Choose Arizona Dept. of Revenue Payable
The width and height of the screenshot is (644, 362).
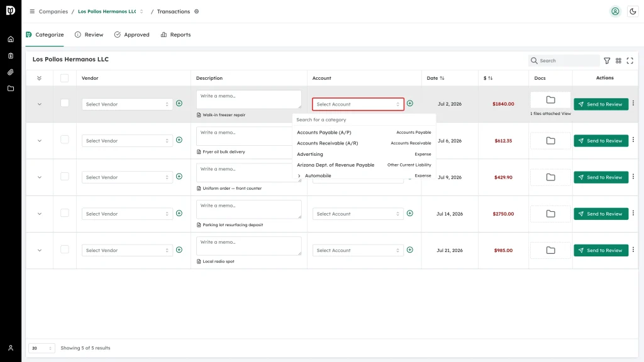click(x=364, y=165)
